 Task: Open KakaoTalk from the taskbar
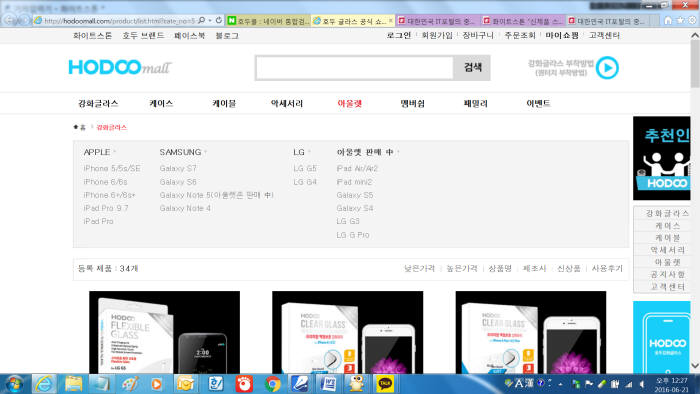coord(385,384)
